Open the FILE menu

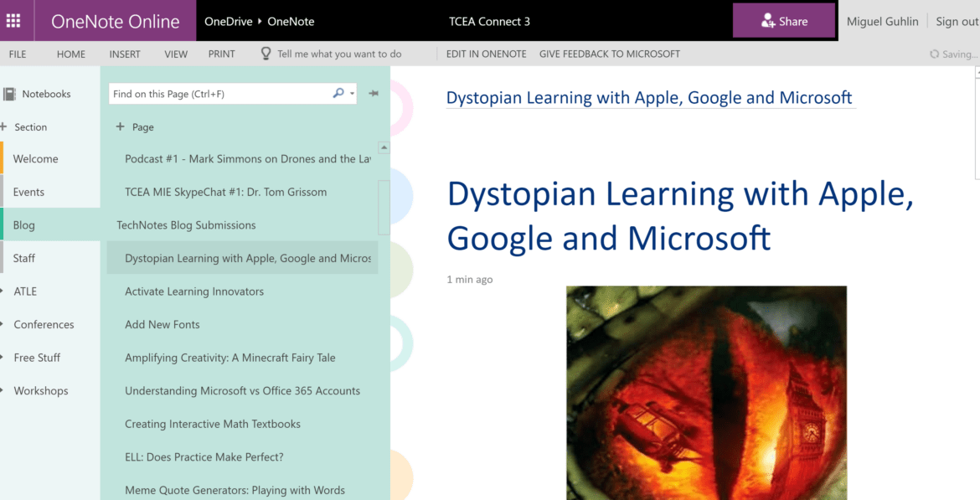click(18, 54)
